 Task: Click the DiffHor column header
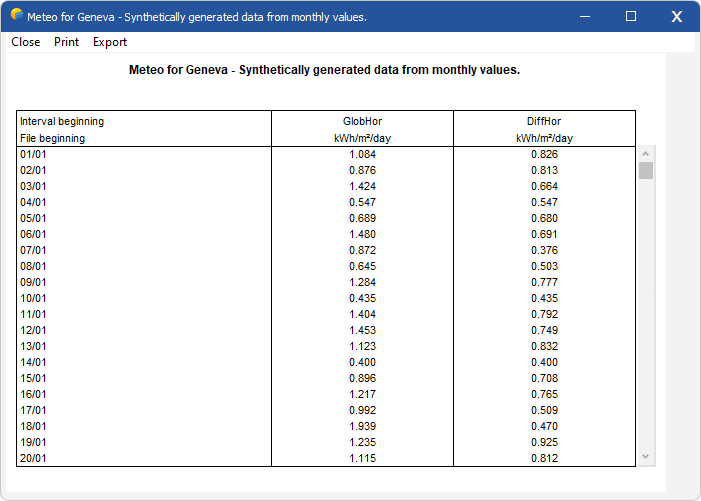click(x=544, y=121)
